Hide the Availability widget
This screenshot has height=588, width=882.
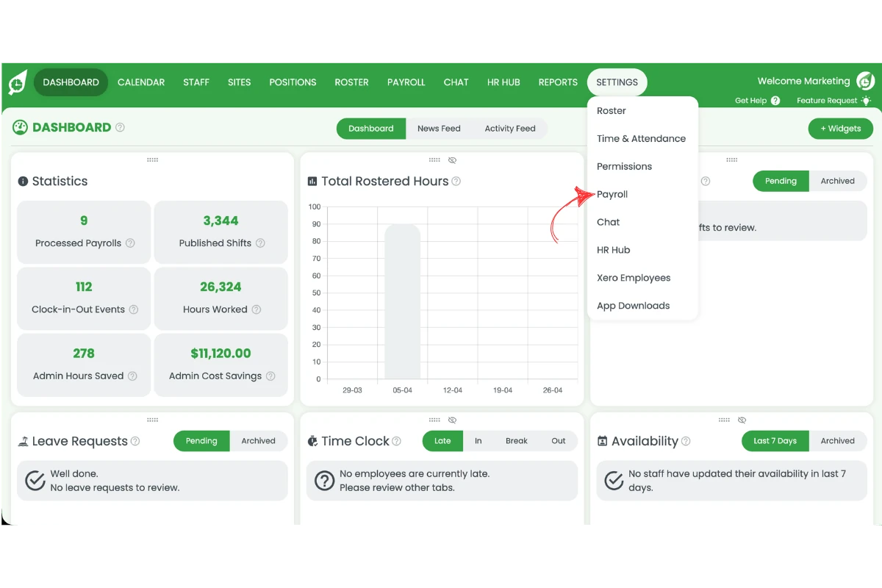[x=742, y=420]
